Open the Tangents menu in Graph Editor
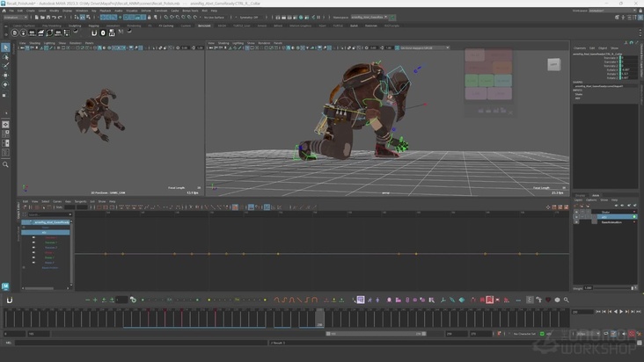The height and width of the screenshot is (362, 644). (x=81, y=201)
